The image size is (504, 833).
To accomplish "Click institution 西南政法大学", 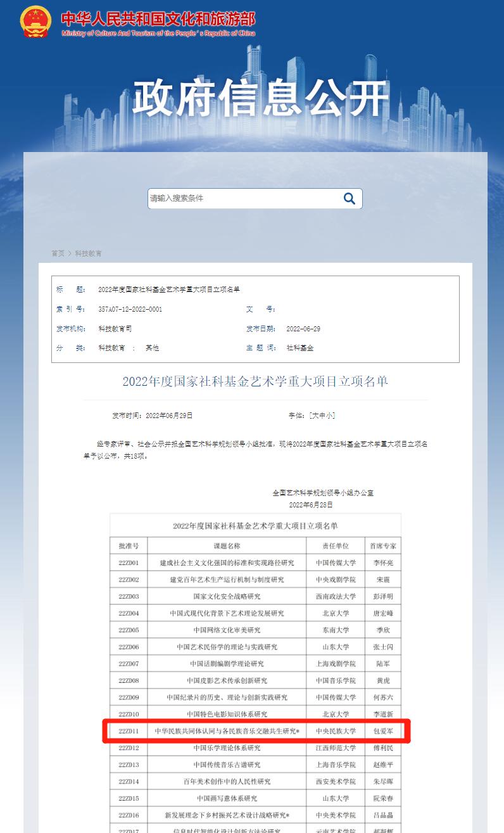I will (336, 596).
